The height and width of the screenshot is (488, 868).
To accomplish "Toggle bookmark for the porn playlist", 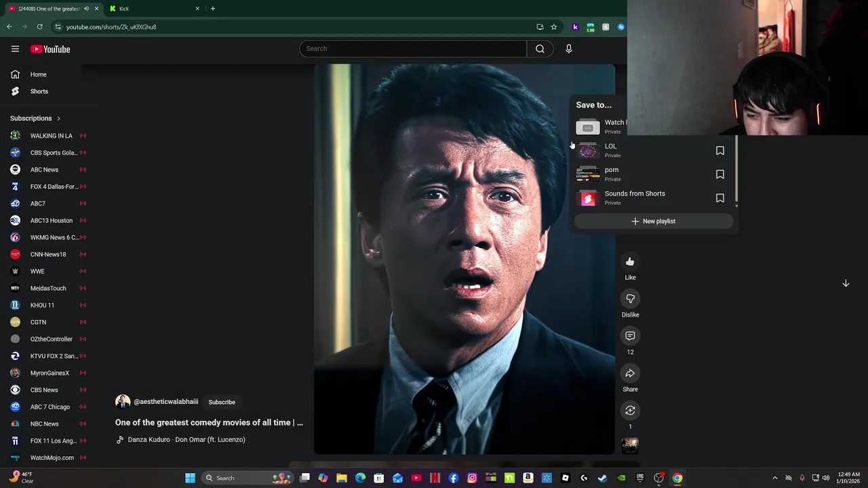I will click(x=720, y=174).
